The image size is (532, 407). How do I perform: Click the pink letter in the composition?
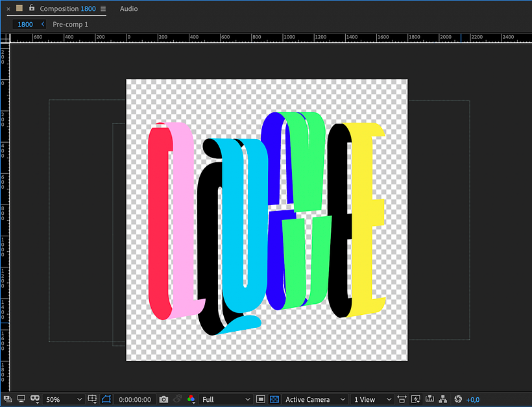[183, 221]
